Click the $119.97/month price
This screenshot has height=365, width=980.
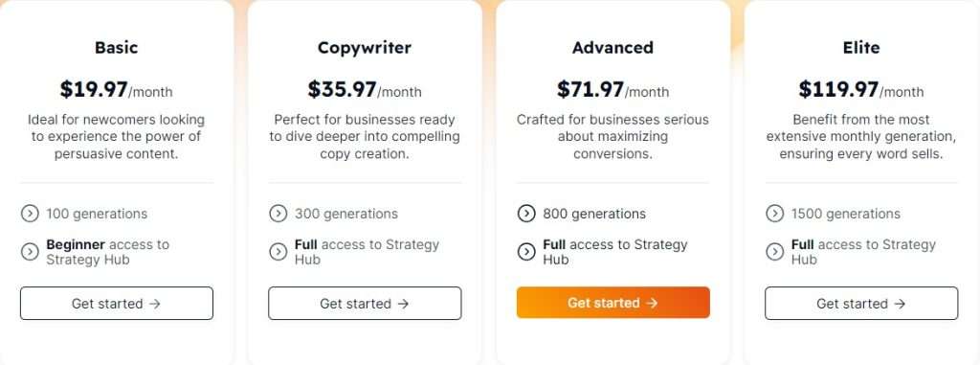(861, 90)
